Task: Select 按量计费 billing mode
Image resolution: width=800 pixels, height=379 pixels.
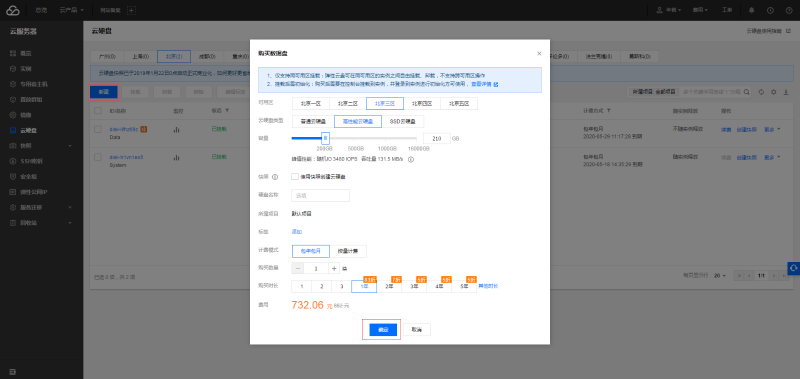Action: (348, 251)
